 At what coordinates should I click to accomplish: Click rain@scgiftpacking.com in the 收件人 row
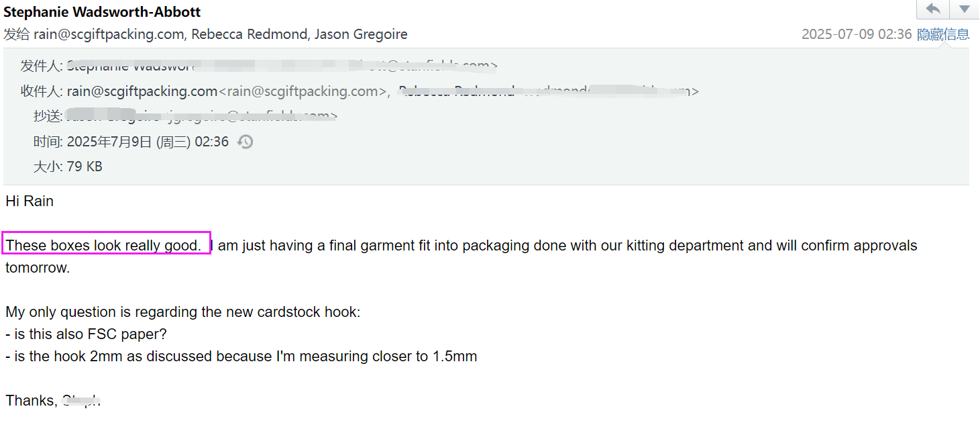tap(142, 91)
